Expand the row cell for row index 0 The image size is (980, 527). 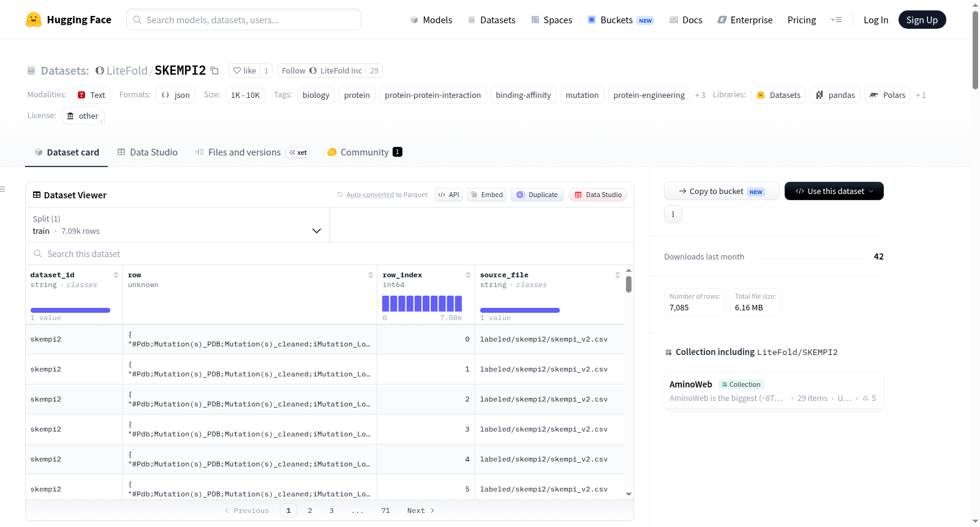pyautogui.click(x=250, y=339)
